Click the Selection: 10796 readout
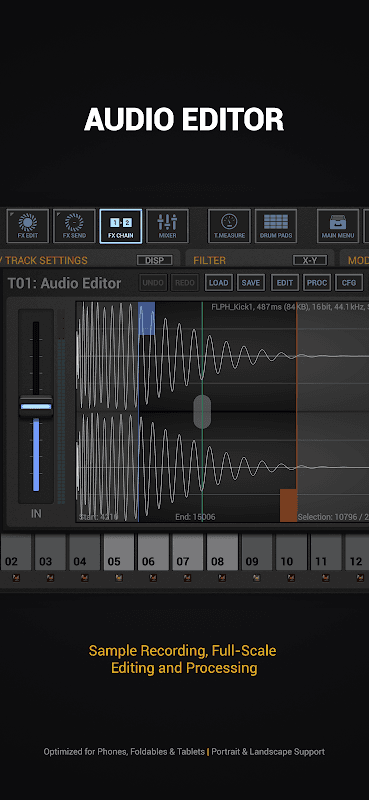The image size is (369, 800). (333, 517)
